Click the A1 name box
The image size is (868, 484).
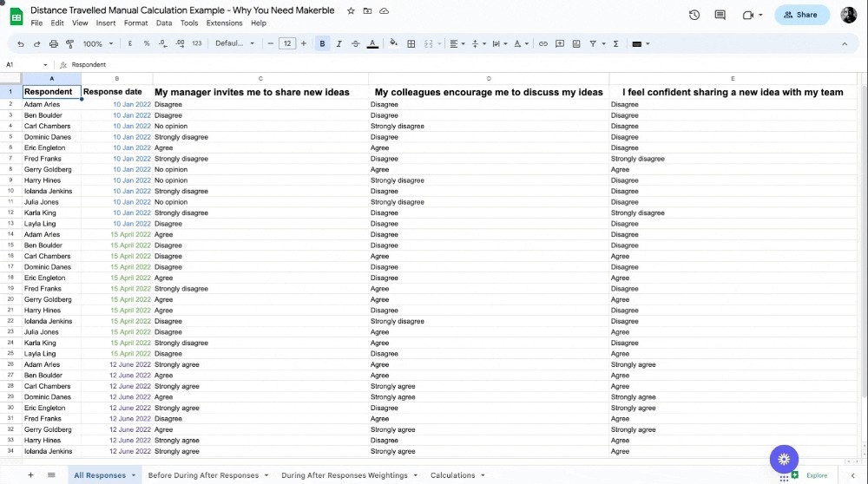click(26, 65)
